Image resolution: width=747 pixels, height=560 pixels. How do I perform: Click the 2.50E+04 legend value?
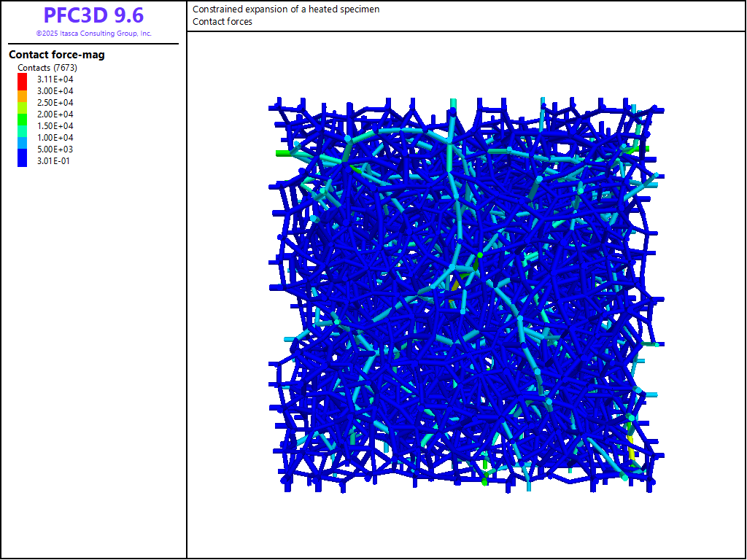(55, 103)
